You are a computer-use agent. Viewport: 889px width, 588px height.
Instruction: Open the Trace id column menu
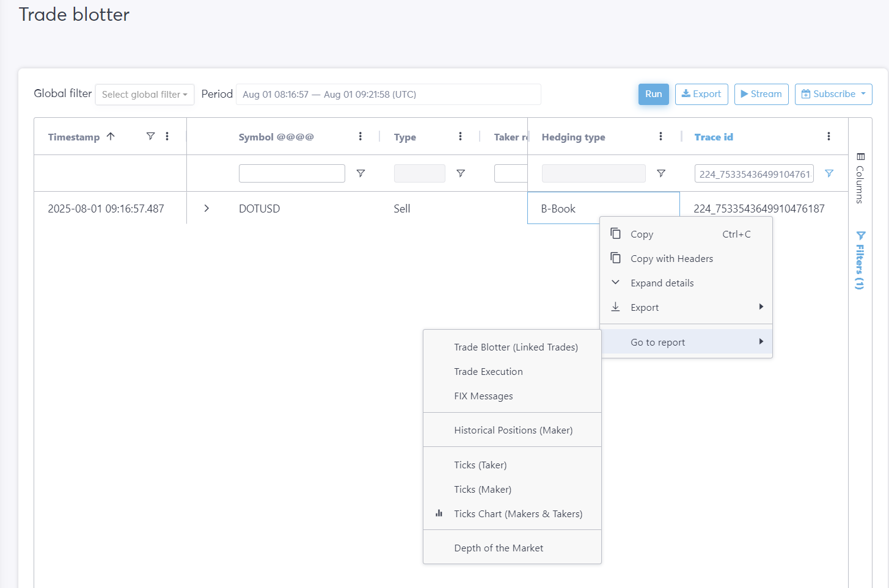[829, 136]
